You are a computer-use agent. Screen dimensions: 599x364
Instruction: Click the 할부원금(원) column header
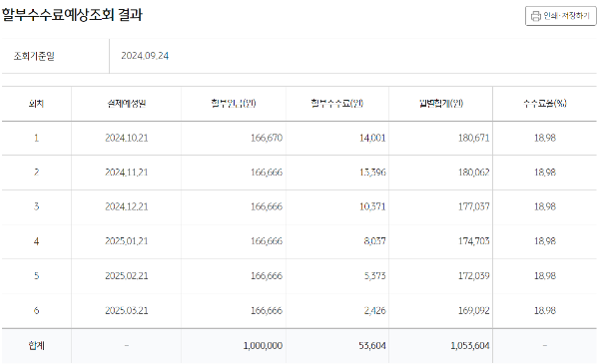click(234, 104)
